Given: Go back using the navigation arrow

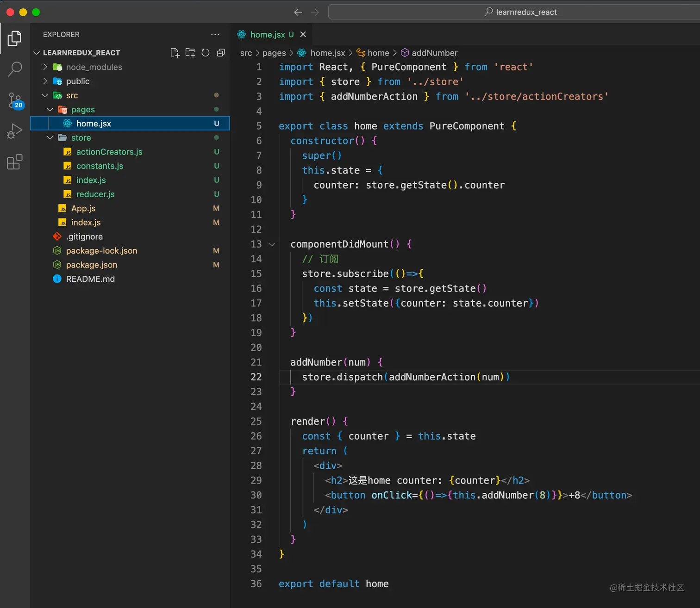Looking at the screenshot, I should 298,12.
